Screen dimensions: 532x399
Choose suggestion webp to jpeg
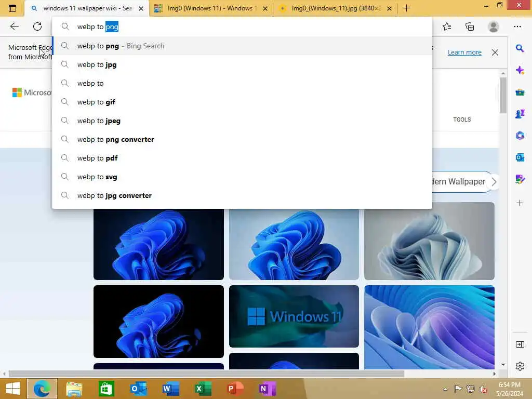(x=242, y=121)
